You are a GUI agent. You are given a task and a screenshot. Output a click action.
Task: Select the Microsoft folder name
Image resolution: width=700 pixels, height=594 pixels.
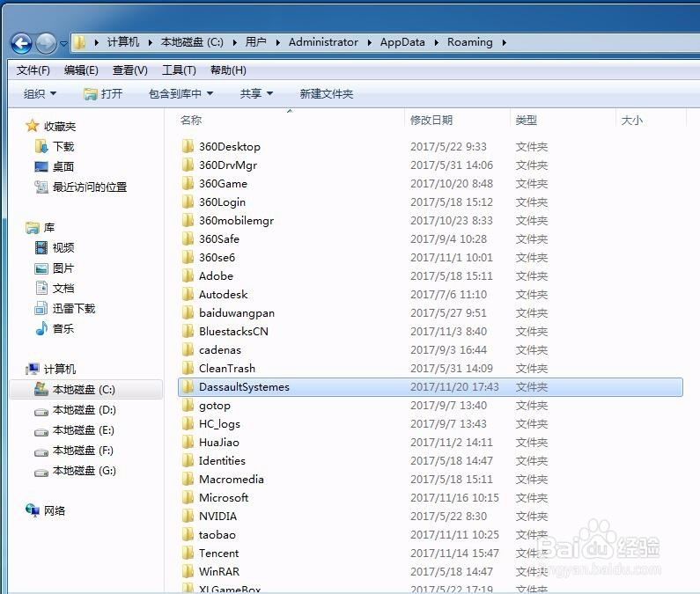click(224, 497)
